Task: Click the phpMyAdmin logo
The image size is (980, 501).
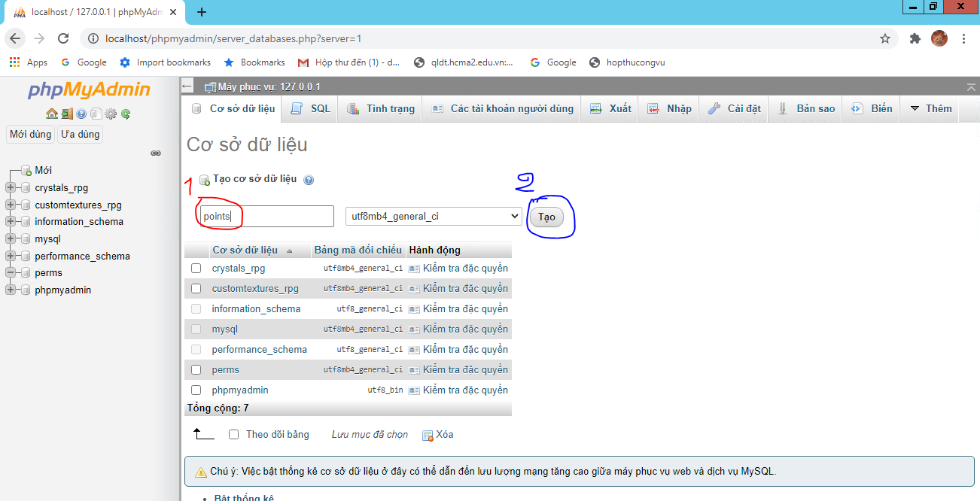Action: pyautogui.click(x=89, y=90)
